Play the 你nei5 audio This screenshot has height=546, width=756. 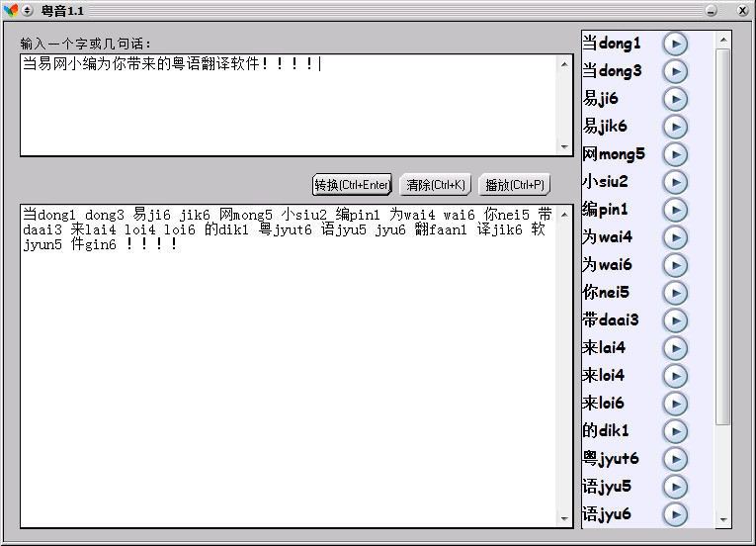click(674, 293)
